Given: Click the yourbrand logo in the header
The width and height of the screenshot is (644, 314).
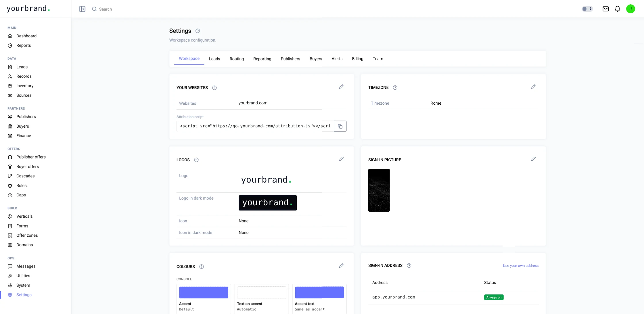Looking at the screenshot, I should (28, 9).
